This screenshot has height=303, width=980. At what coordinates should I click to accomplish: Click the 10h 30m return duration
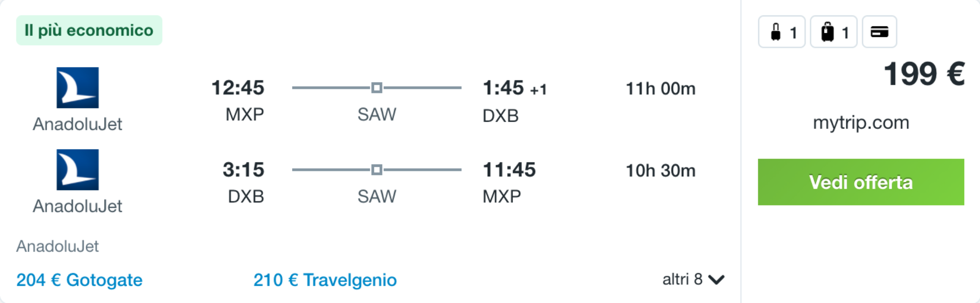tap(660, 171)
